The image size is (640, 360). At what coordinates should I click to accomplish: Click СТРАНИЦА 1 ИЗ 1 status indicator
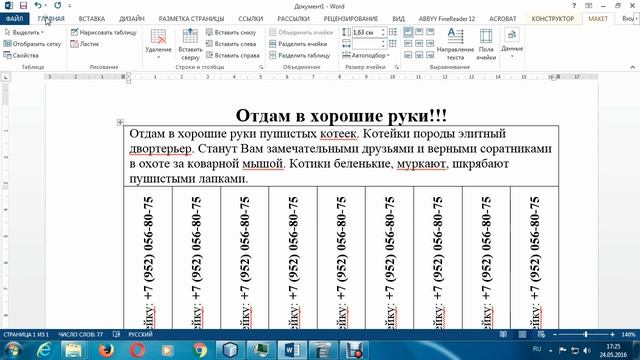[x=26, y=334]
